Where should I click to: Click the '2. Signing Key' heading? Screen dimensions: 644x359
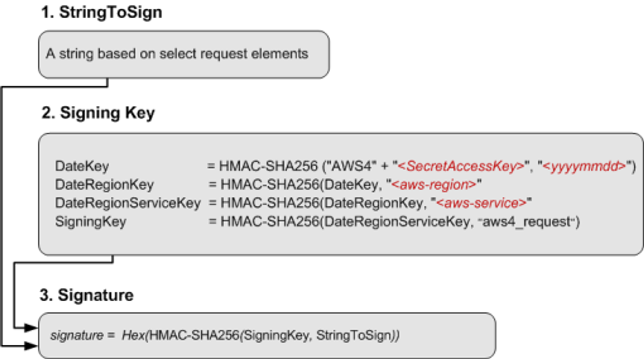pos(98,113)
